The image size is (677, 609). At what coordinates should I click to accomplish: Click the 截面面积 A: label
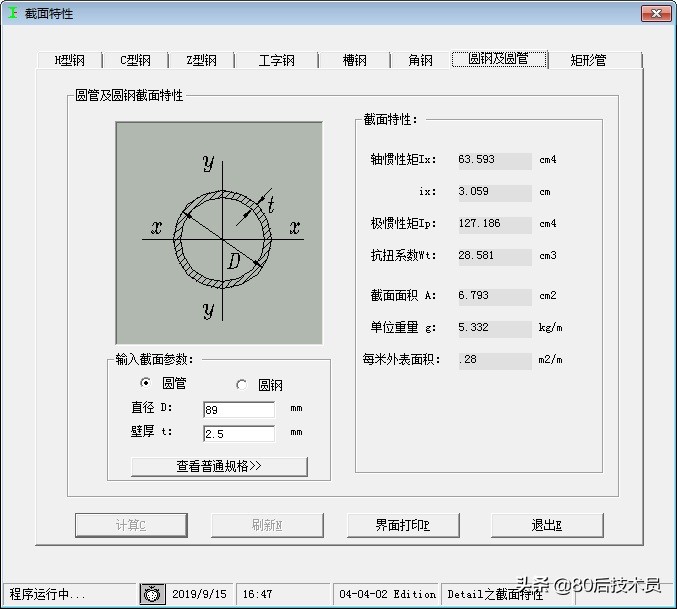[x=403, y=296]
